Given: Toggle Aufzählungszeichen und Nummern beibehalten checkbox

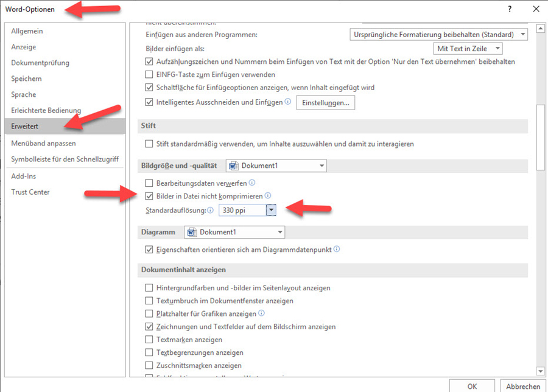Looking at the screenshot, I should 149,61.
